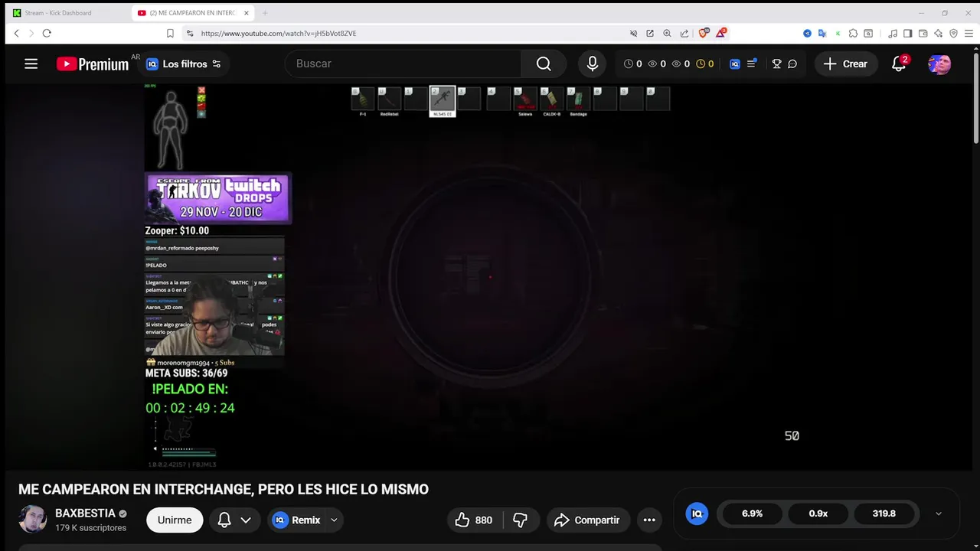
Task: Click the 0.9x stat pill
Action: coord(818,514)
